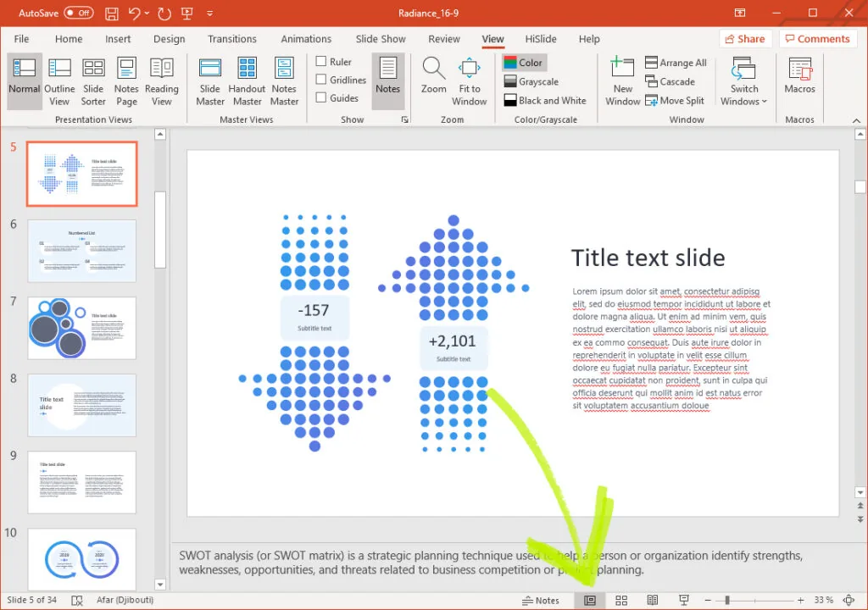This screenshot has width=868, height=610.
Task: Click Move Split command
Action: pyautogui.click(x=675, y=100)
